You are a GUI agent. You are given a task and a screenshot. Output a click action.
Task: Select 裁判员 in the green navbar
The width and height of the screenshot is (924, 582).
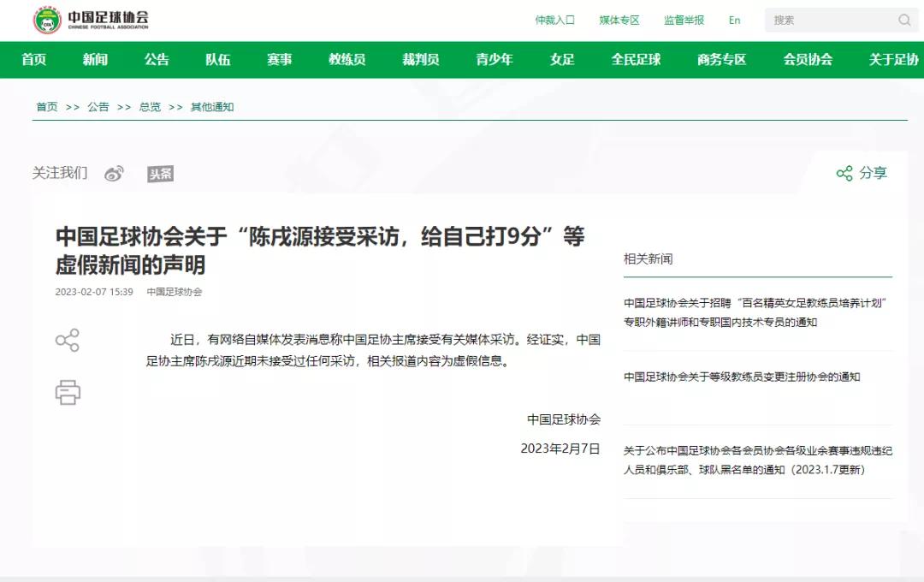tap(420, 60)
